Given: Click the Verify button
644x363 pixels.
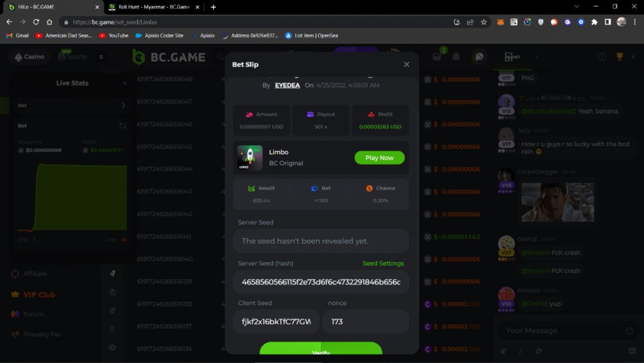Looking at the screenshot, I should point(321,351).
